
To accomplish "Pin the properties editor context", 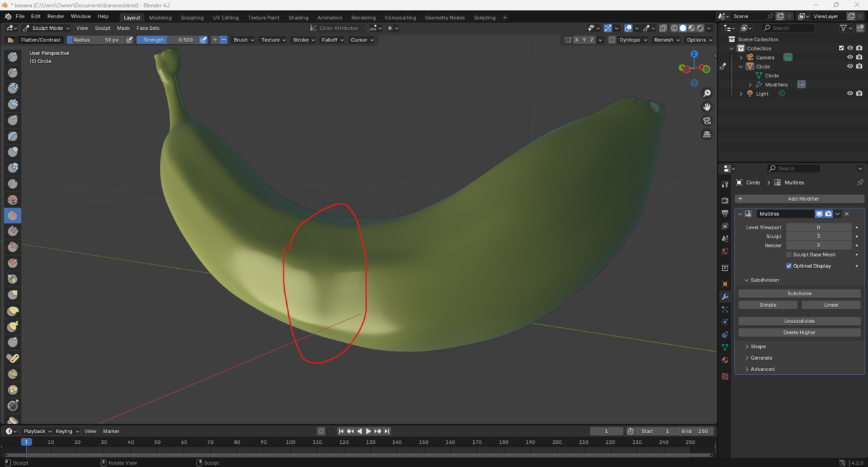I will point(860,183).
